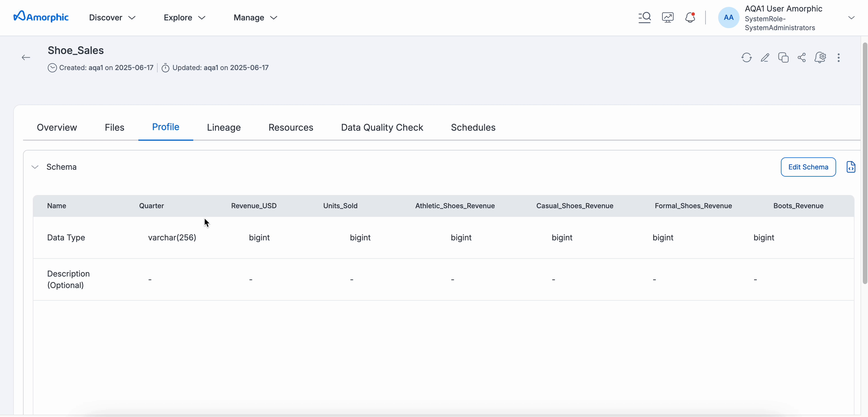The height and width of the screenshot is (417, 868).
Task: Click the schema JSON file icon
Action: pos(851,167)
